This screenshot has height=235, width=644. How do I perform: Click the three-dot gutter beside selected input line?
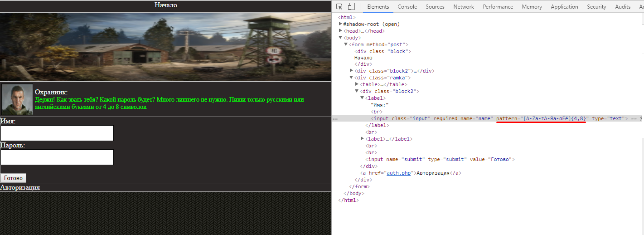click(335, 119)
